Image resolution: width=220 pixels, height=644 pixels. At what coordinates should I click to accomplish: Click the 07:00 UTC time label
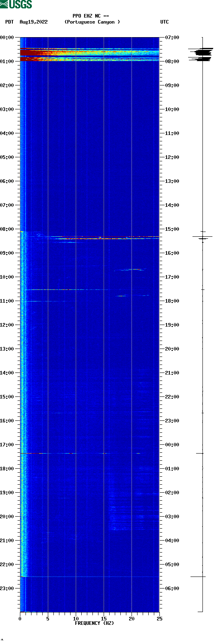pyautogui.click(x=172, y=37)
